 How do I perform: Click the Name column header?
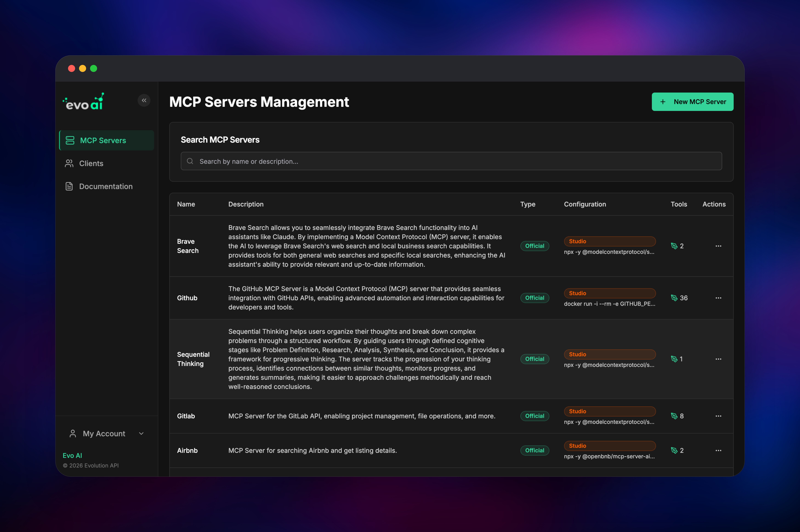[186, 204]
